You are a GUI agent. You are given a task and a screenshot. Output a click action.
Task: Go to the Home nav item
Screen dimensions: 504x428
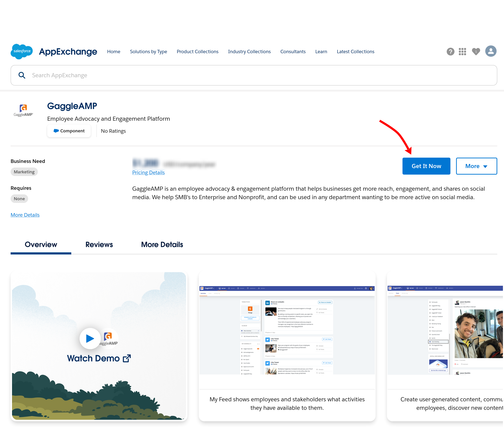point(114,52)
